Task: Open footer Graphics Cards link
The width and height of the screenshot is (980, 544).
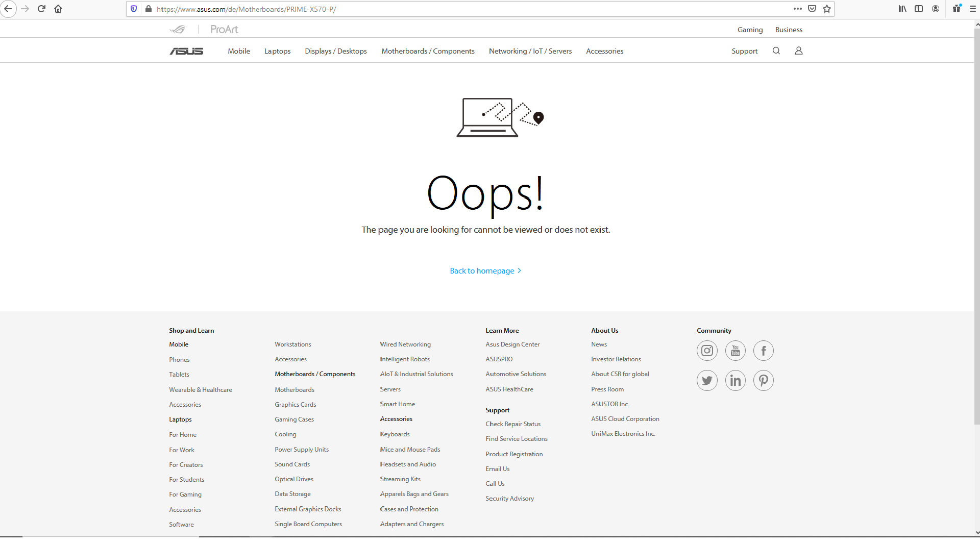Action: 295,404
